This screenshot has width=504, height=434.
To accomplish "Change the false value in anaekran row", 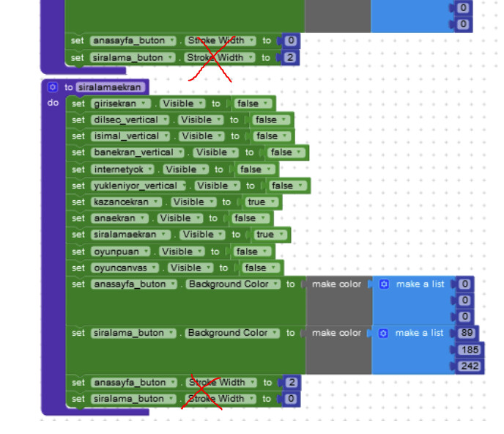I will coord(250,218).
